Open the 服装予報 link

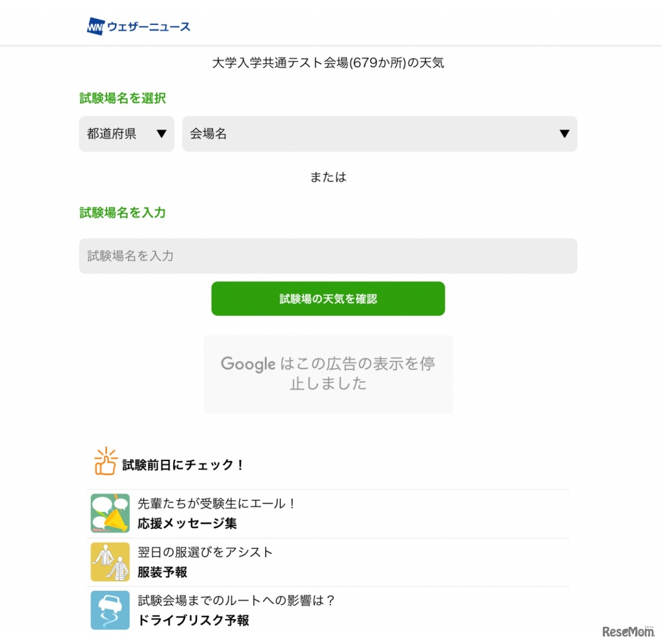(163, 572)
